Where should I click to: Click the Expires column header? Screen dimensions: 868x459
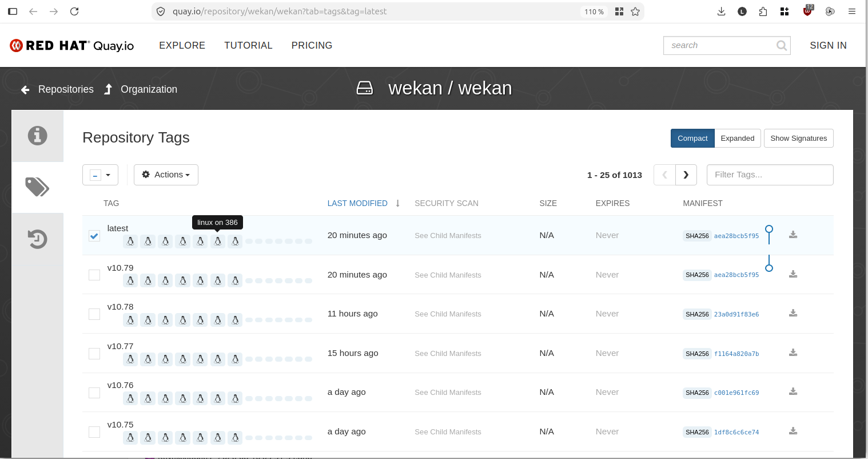click(612, 203)
